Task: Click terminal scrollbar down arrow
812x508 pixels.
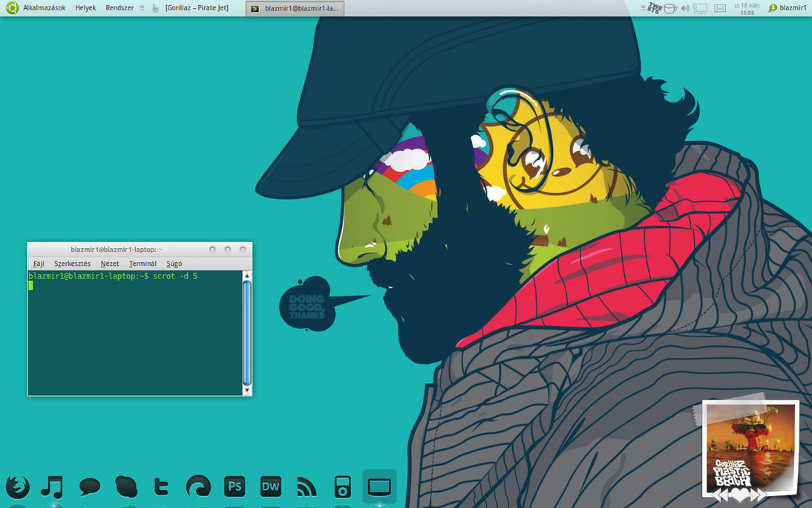Action: [247, 391]
